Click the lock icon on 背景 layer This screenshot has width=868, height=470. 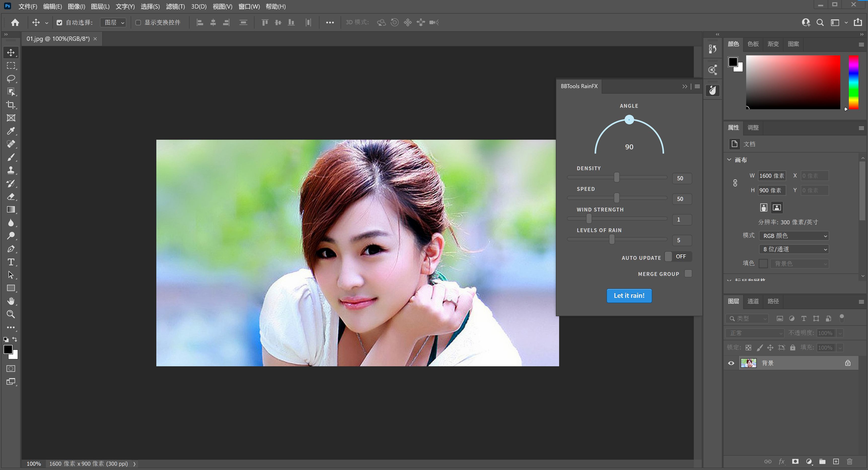[847, 363]
